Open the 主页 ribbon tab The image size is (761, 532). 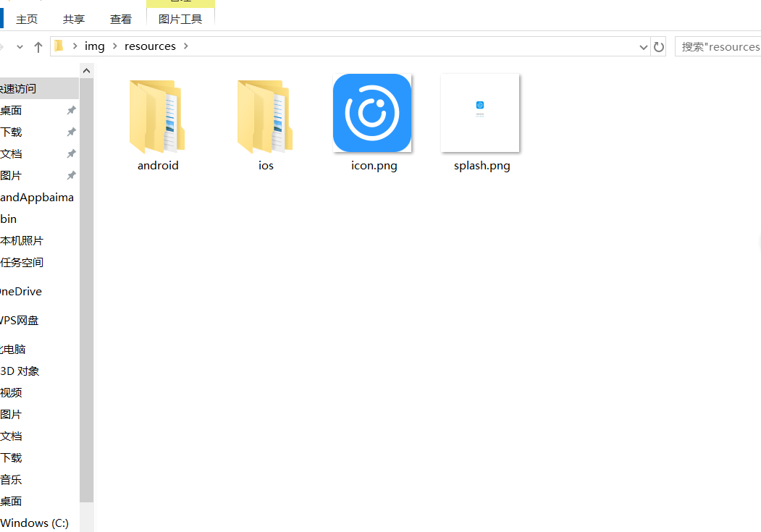pyautogui.click(x=27, y=20)
